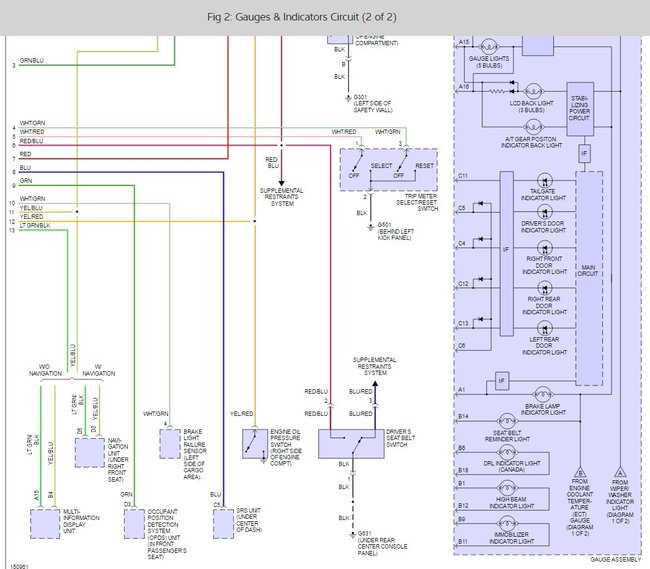The image size is (650, 569).
Task: Click the downward arrow to supplemental restraints system
Action: pos(281,183)
